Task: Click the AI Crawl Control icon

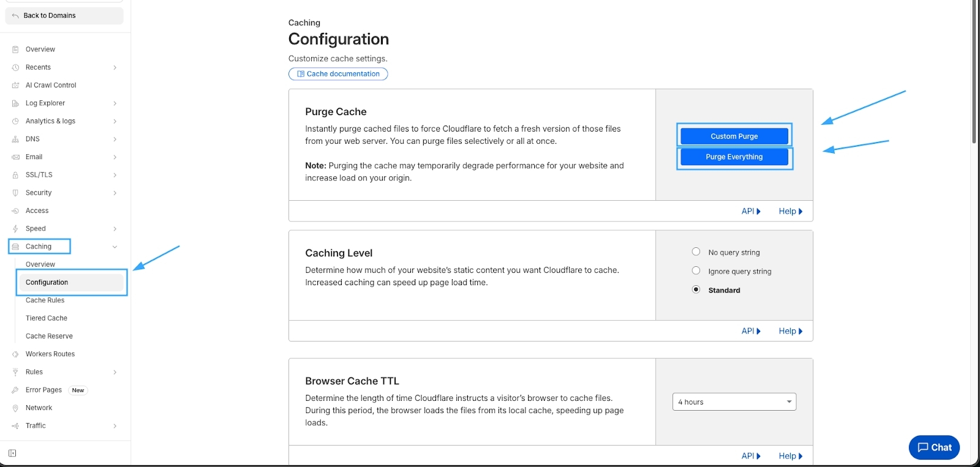Action: pyautogui.click(x=15, y=85)
